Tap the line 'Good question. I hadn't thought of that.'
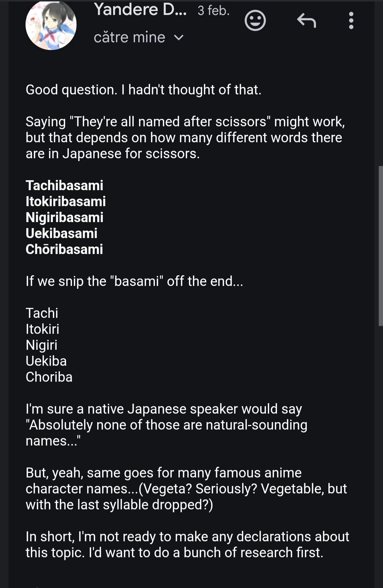383x588 pixels. coord(143,90)
